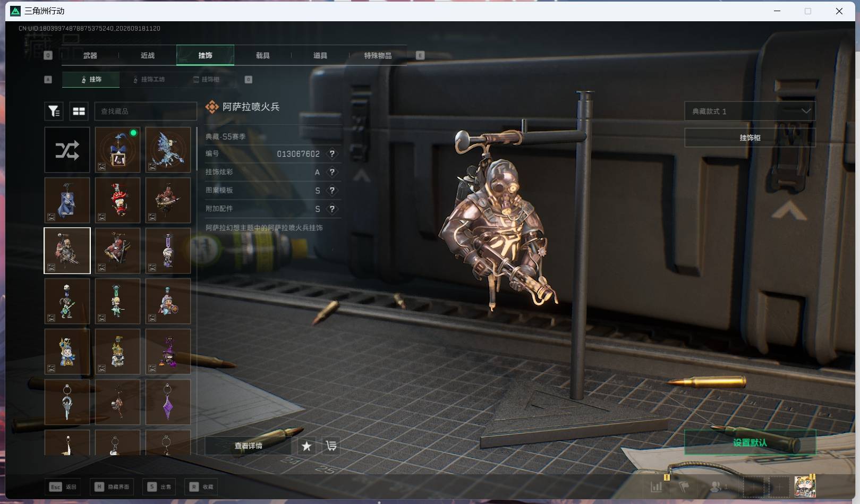Select the purple witch chibi charm
The width and height of the screenshot is (860, 504).
pyautogui.click(x=168, y=352)
